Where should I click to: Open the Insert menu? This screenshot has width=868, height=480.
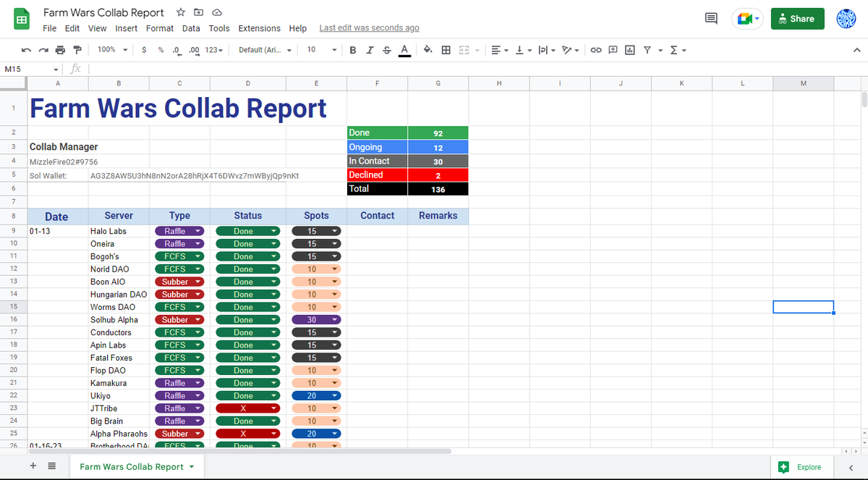click(x=127, y=28)
